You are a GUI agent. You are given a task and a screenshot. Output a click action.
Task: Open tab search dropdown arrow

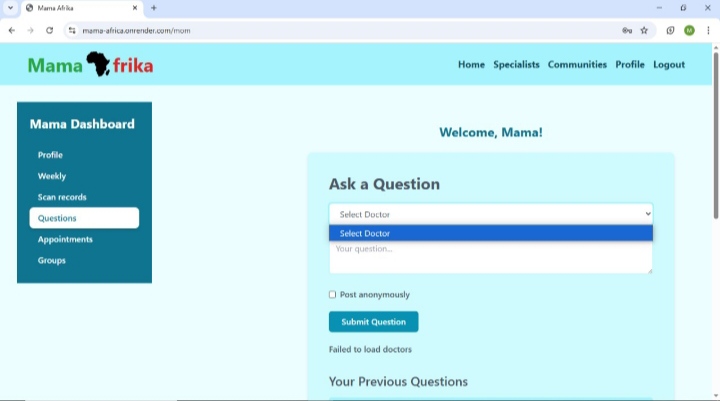pos(10,8)
